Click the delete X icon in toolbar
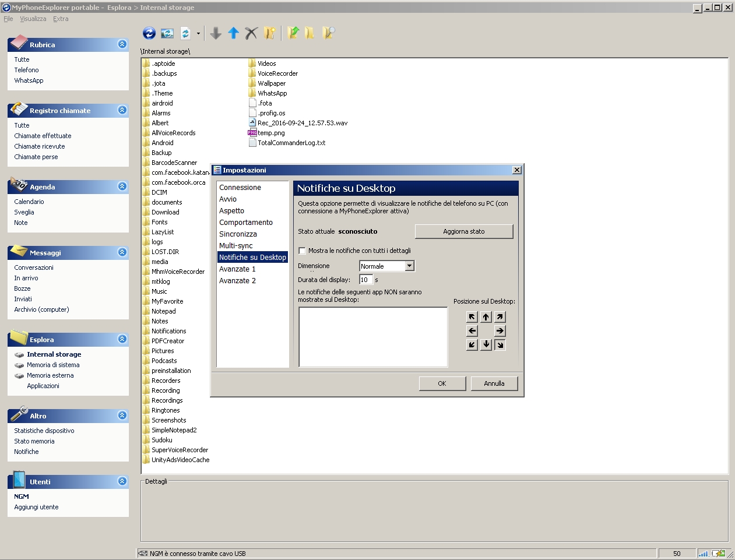 pos(251,33)
